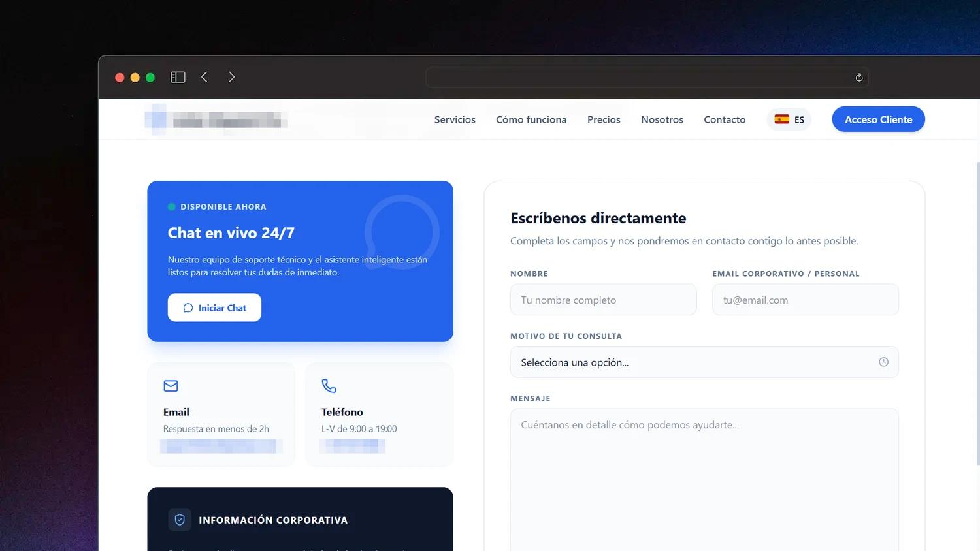980x551 pixels.
Task: Focus the Nombre input field
Action: [603, 300]
